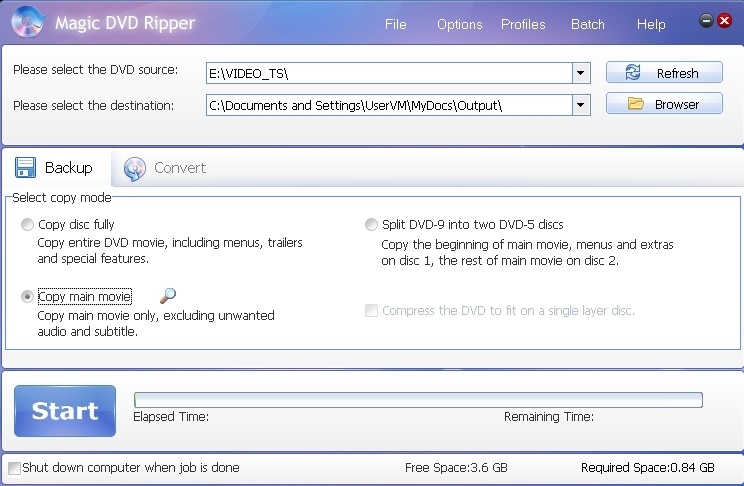Click the Free Space:3.6 GB status text

456,468
